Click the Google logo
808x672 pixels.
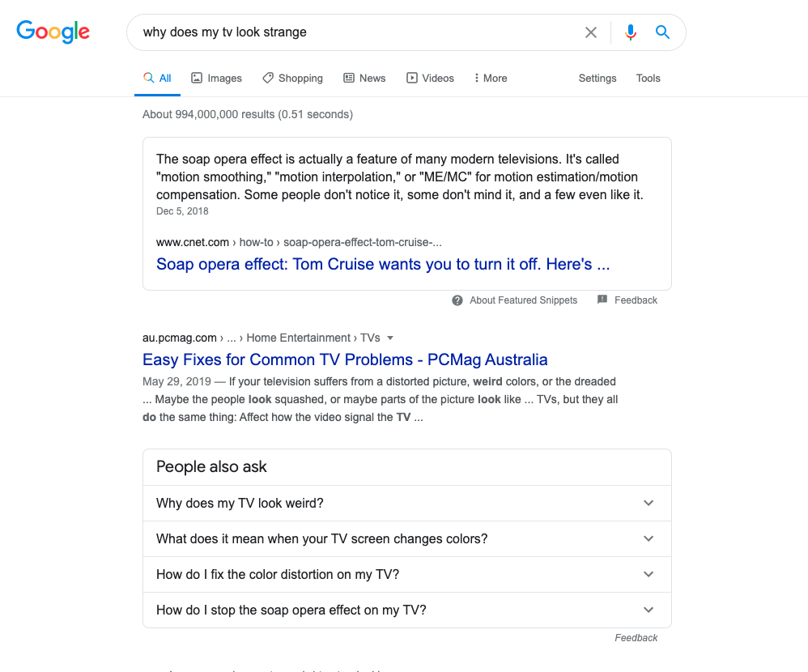tap(53, 32)
